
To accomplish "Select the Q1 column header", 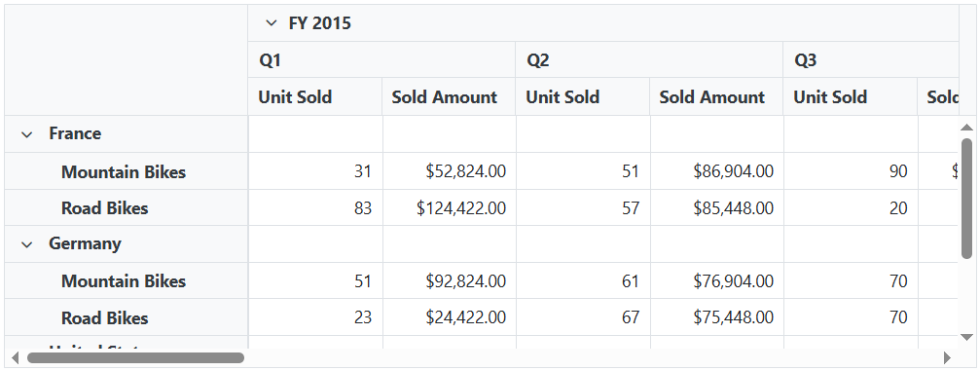I will tap(381, 60).
